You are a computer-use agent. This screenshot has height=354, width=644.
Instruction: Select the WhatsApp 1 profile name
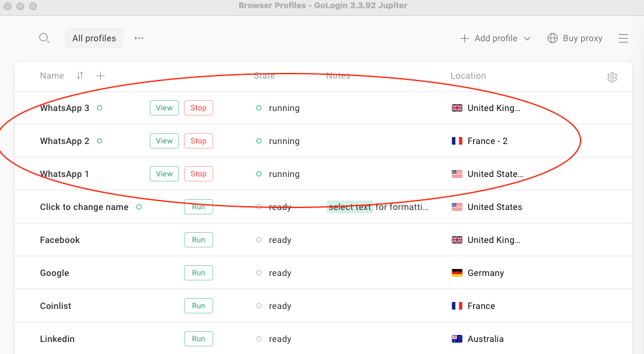(x=64, y=174)
